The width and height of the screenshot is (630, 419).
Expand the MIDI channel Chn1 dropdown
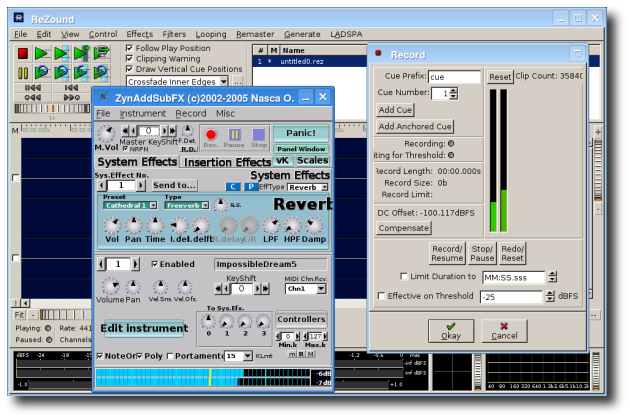[305, 288]
